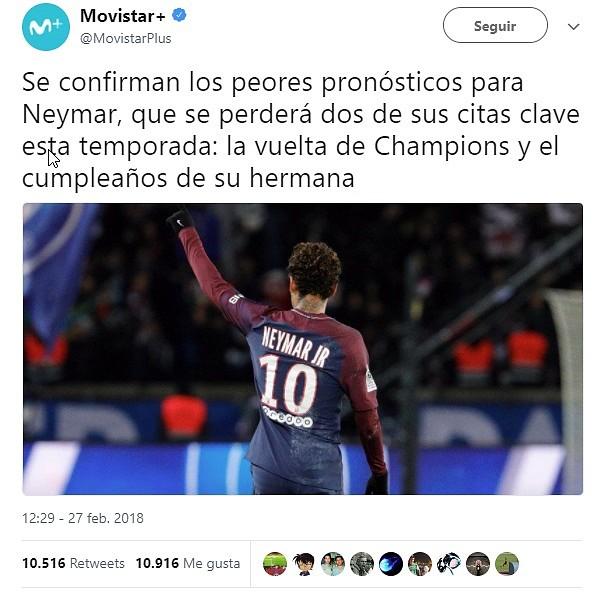Open the liker avatar showing a green football pitch
Screen dimensions: 611x593
[275, 564]
